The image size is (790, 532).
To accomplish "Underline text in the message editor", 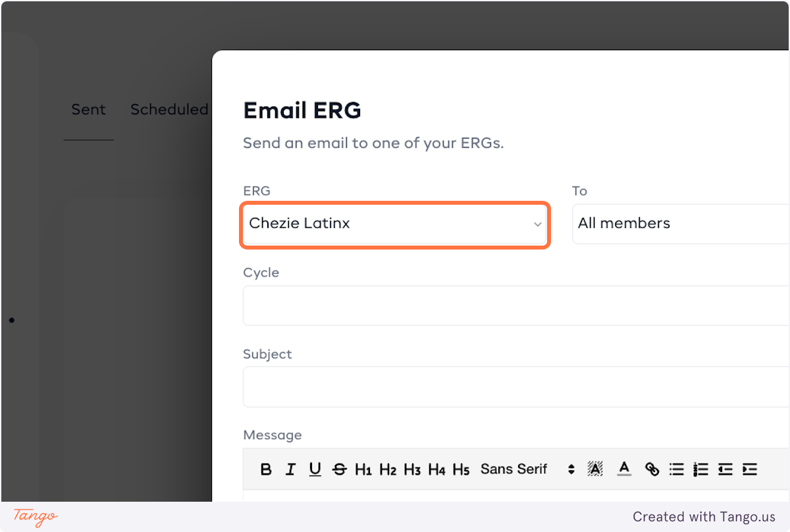I will [315, 469].
